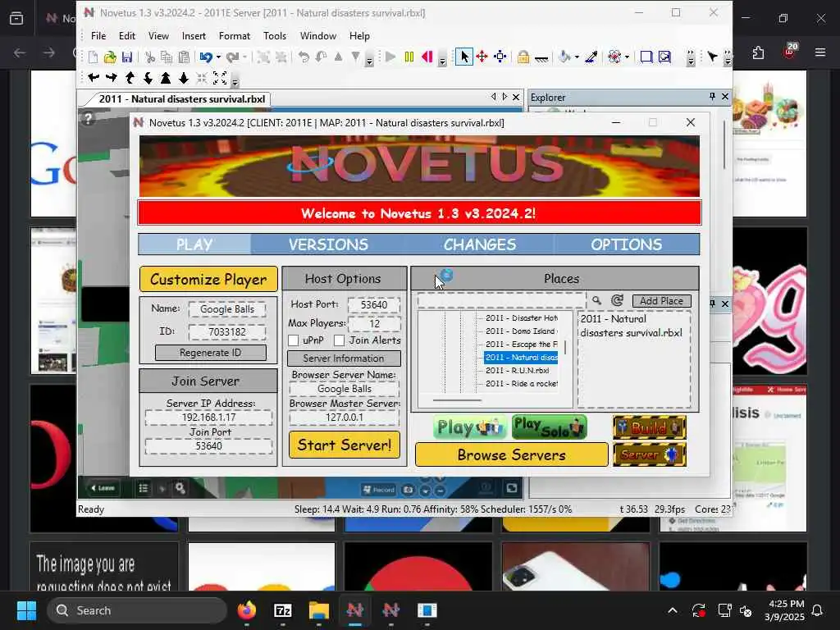Click the Zoom Extents icon in camera toolbar
The height and width of the screenshot is (630, 840).
tap(220, 78)
